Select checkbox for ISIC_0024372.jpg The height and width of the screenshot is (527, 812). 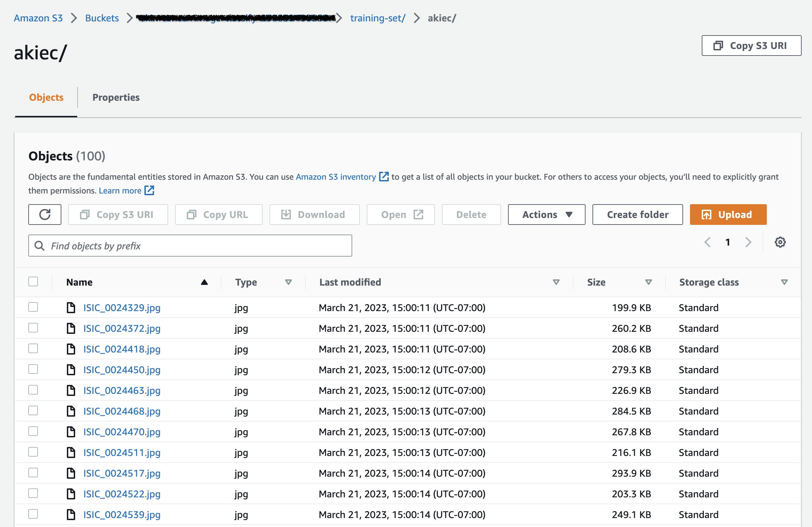tap(33, 328)
